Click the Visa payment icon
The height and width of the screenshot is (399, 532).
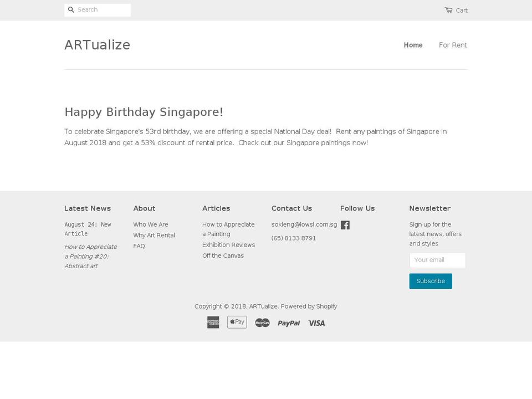316,323
